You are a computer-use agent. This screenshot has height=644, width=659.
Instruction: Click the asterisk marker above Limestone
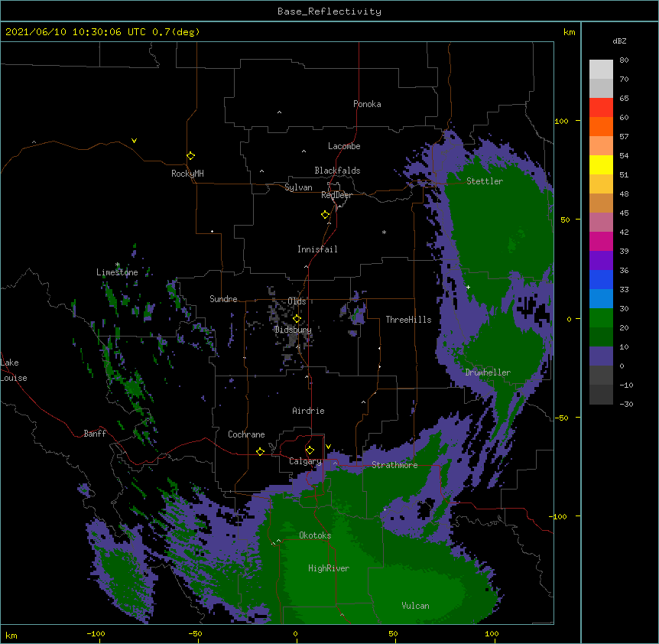117,265
